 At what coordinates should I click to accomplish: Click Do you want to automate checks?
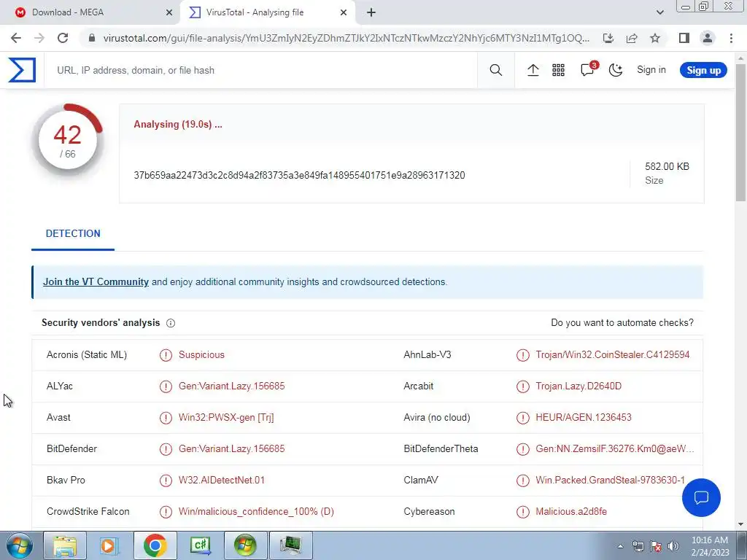coord(622,322)
